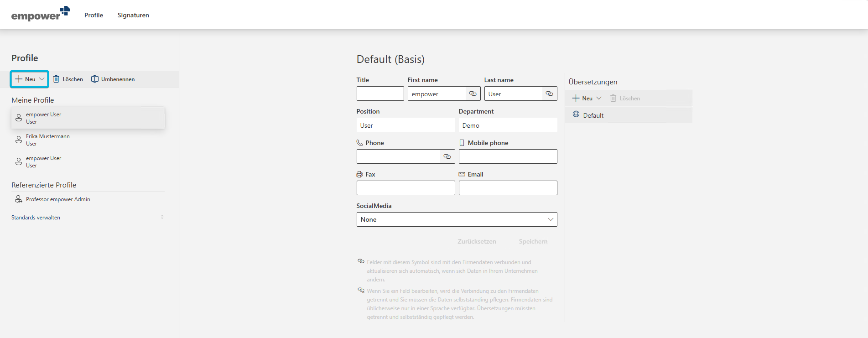This screenshot has width=868, height=338.
Task: Click Löschen under Übersetzungen
Action: [625, 98]
